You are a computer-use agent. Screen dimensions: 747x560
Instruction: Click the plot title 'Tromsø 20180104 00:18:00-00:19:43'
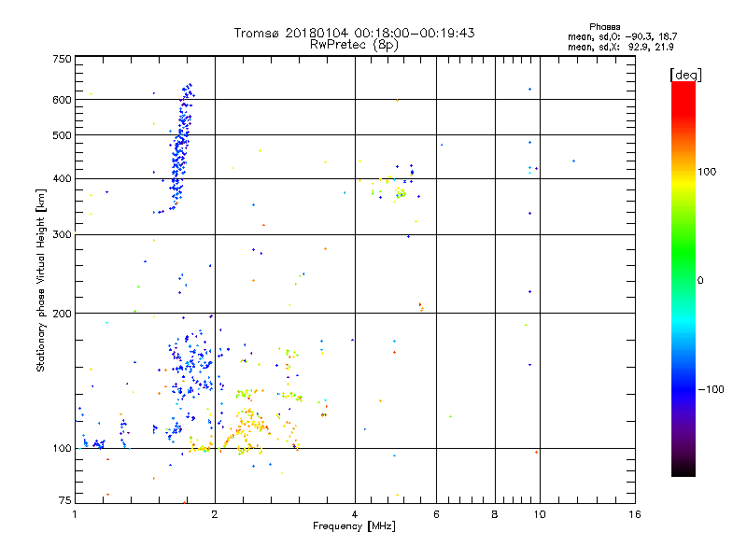click(354, 33)
